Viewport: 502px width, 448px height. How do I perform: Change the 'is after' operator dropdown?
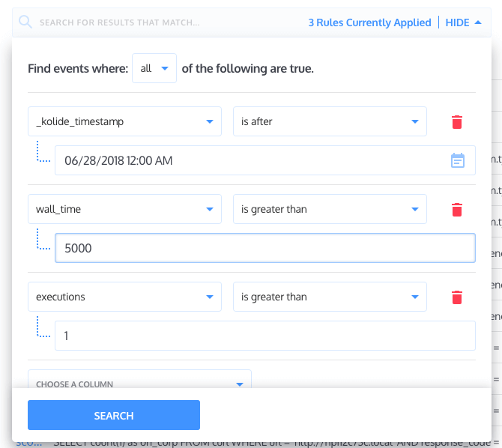coord(330,121)
